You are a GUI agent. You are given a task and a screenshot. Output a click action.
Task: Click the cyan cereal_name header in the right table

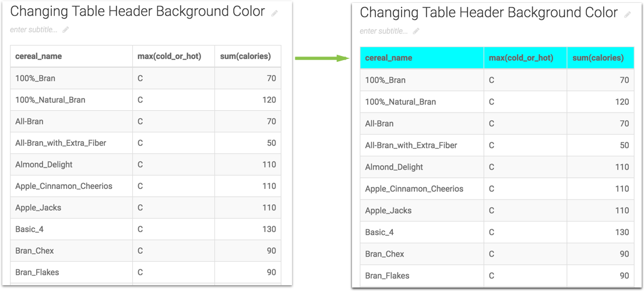(389, 58)
